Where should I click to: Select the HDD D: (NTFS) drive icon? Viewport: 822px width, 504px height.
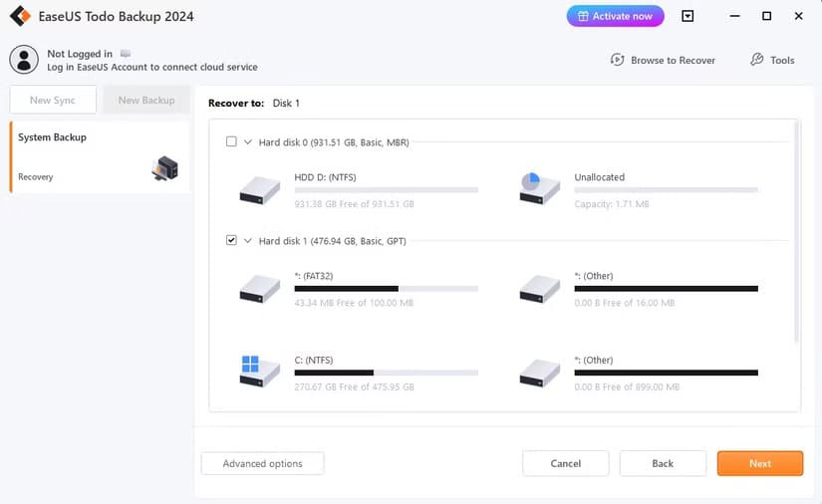259,189
